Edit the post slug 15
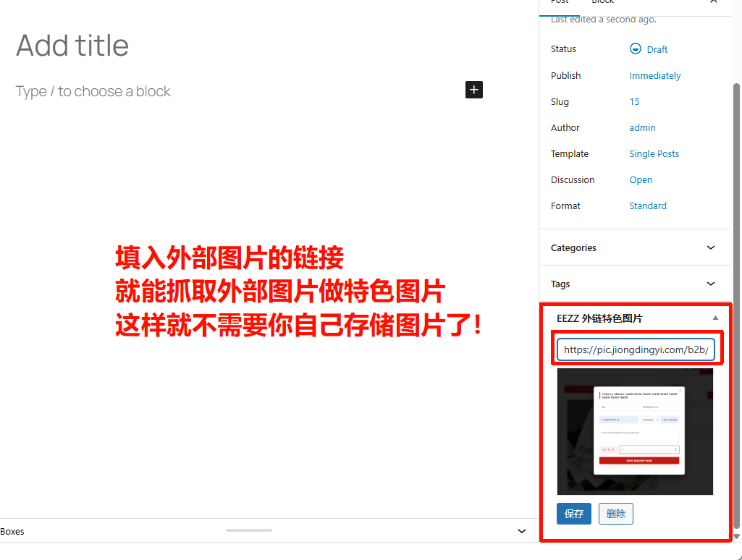Screen dimensions: 742x560 (634, 101)
